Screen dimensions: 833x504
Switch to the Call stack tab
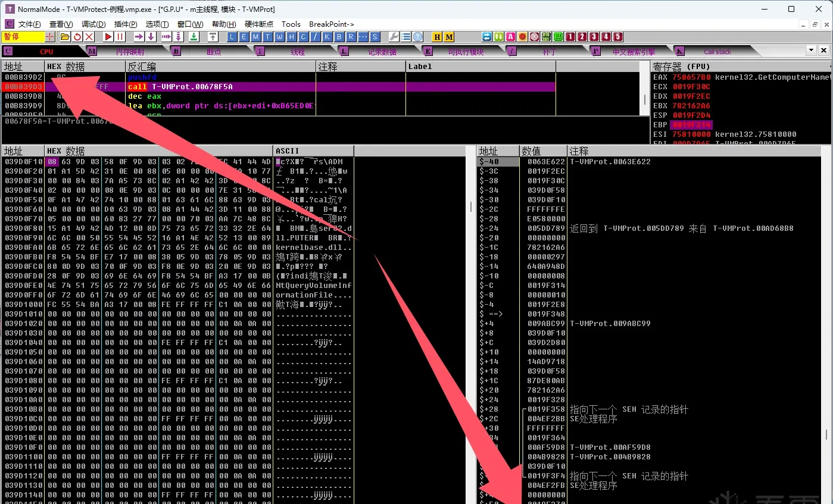[x=717, y=52]
